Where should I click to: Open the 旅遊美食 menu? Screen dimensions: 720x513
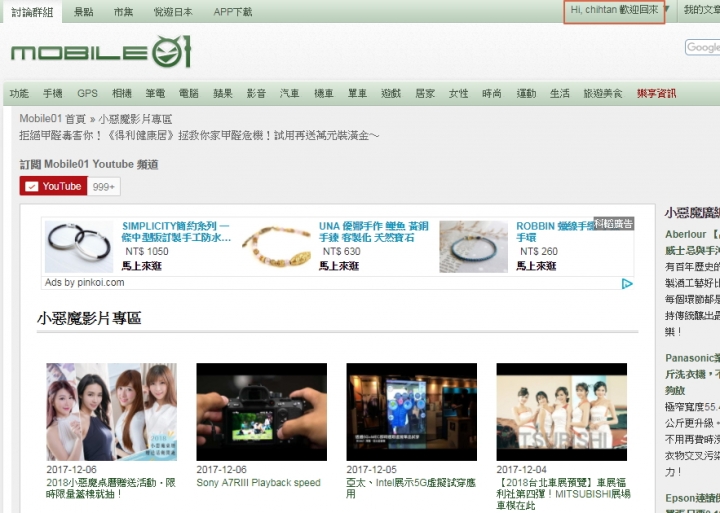[603, 94]
